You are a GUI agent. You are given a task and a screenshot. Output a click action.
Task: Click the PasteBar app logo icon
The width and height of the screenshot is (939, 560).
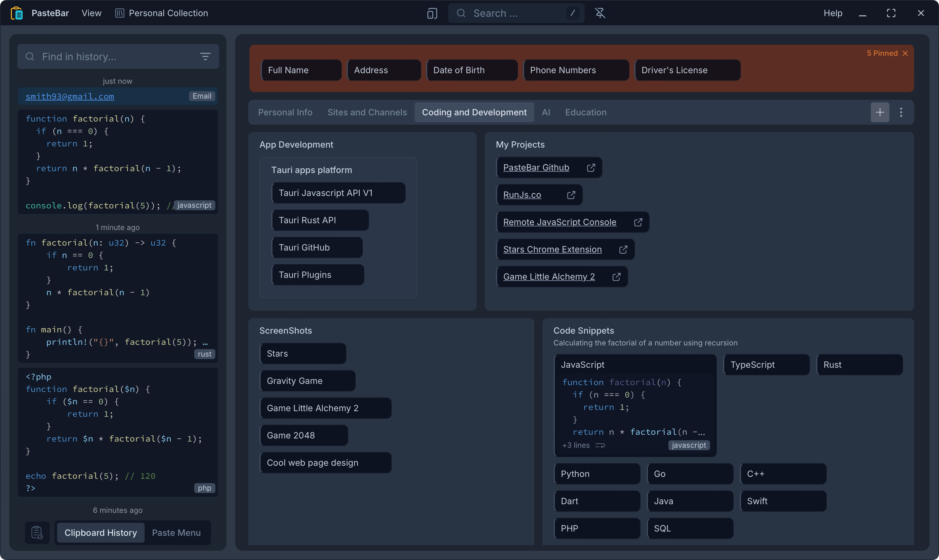click(x=17, y=13)
